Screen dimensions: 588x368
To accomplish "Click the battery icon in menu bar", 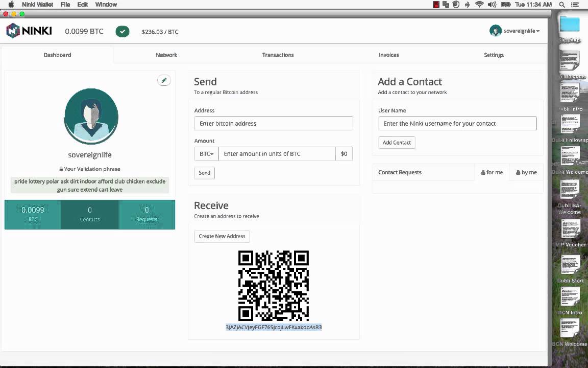I will 506,5.
